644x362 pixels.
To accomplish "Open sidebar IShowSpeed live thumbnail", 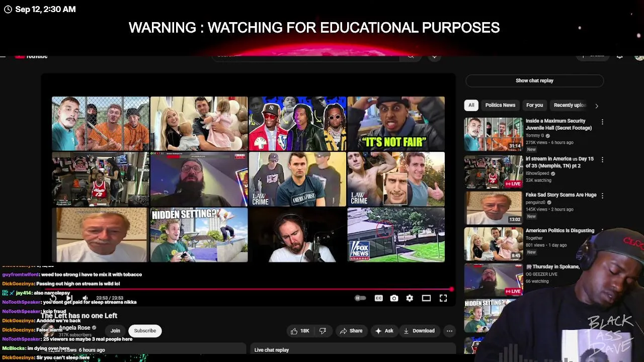I will [x=493, y=171].
